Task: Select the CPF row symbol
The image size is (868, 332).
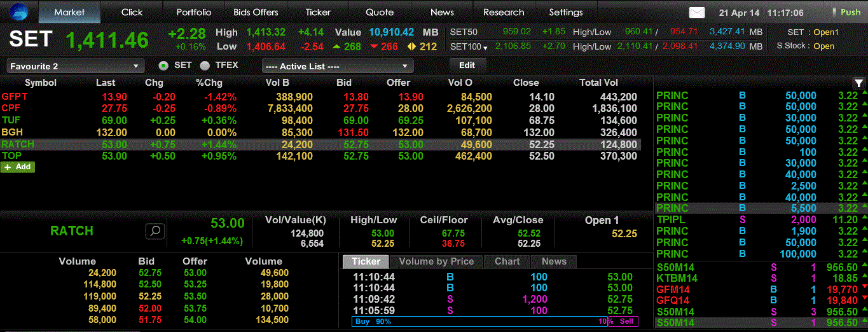Action: tap(11, 108)
